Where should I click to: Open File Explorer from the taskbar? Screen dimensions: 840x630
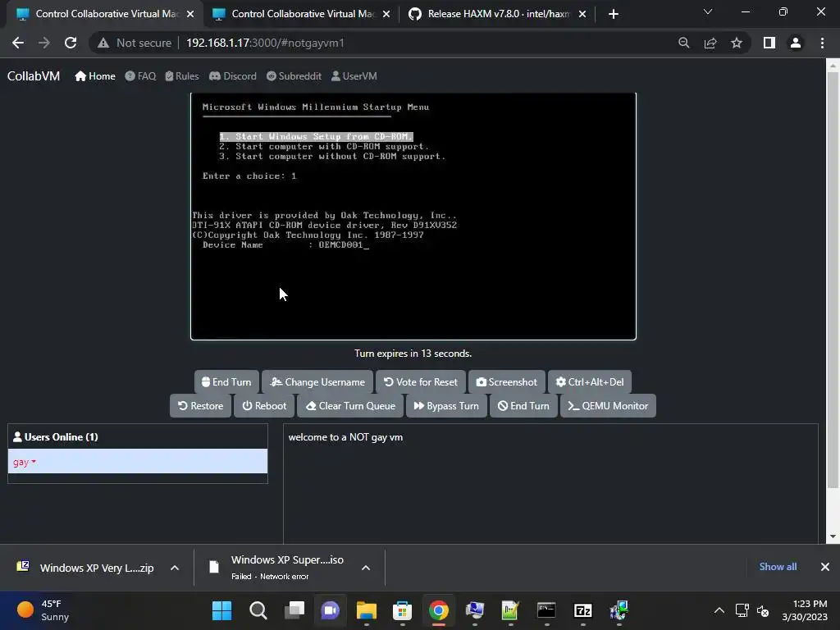pyautogui.click(x=367, y=610)
